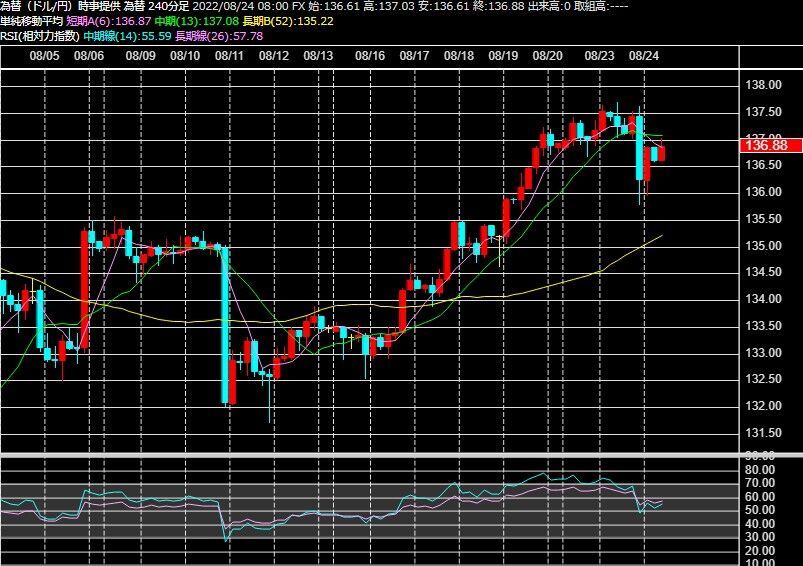
Task: Click the 137.50 price axis label
Action: [764, 112]
